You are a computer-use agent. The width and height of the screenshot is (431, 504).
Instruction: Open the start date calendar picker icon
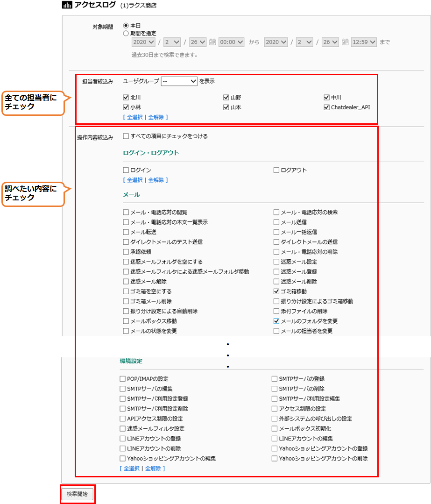212,42
